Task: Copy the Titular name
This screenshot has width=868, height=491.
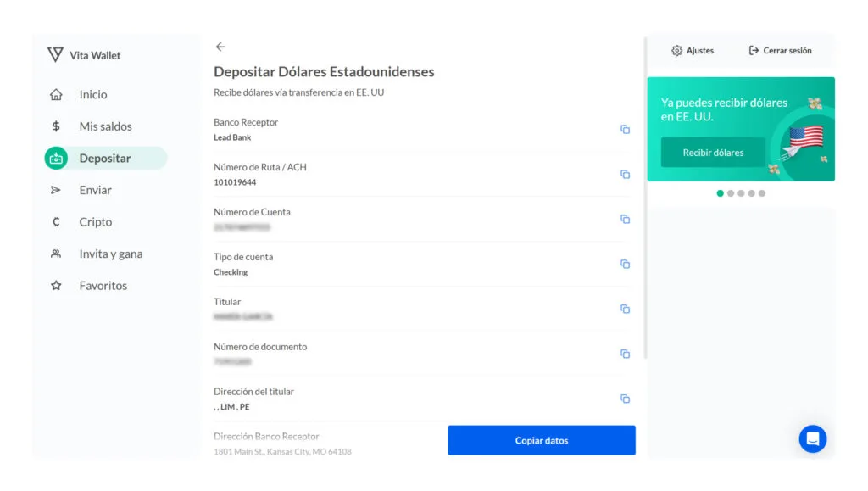Action: pos(625,310)
